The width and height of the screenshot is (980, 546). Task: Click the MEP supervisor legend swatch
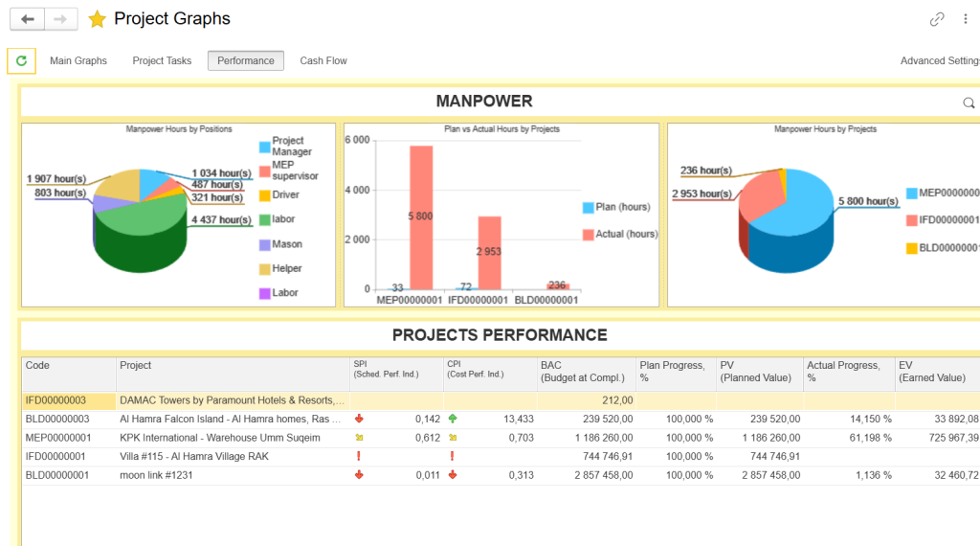tap(265, 171)
